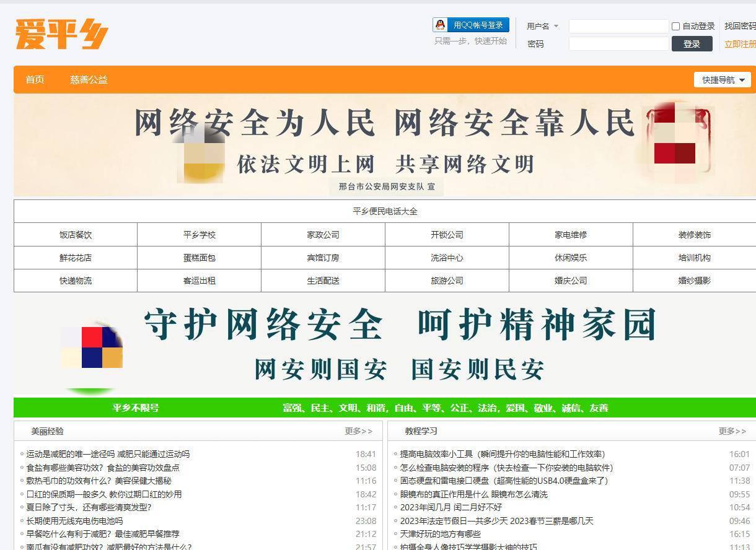Open the 婚纱摄影 phone directory entry
Viewport: 756px width, 550px height.
pyautogui.click(x=694, y=281)
